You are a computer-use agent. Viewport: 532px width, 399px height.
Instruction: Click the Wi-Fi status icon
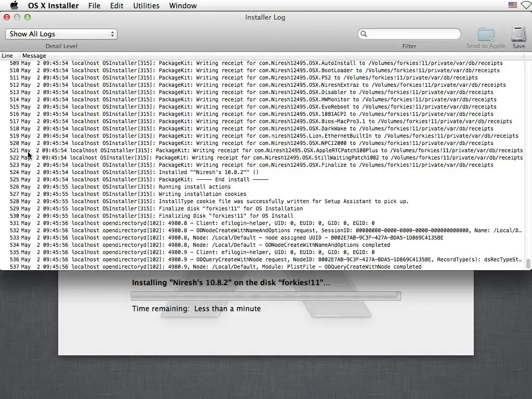tap(527, 5)
